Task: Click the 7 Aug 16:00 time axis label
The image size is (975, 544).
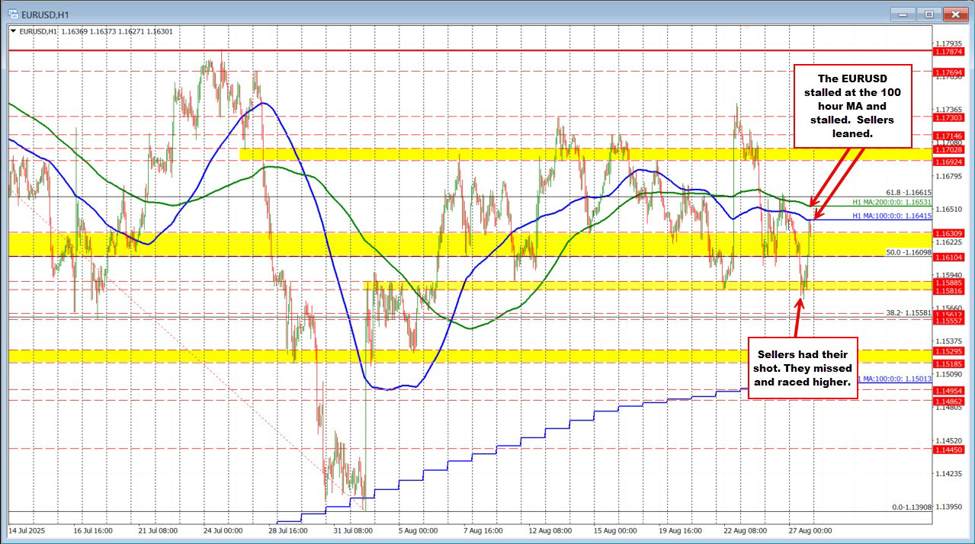Action: [x=483, y=530]
